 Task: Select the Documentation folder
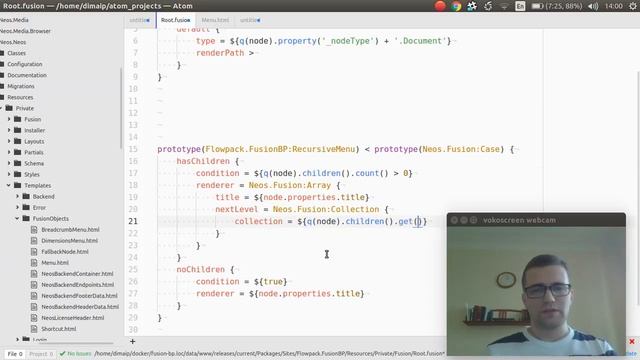click(27, 75)
